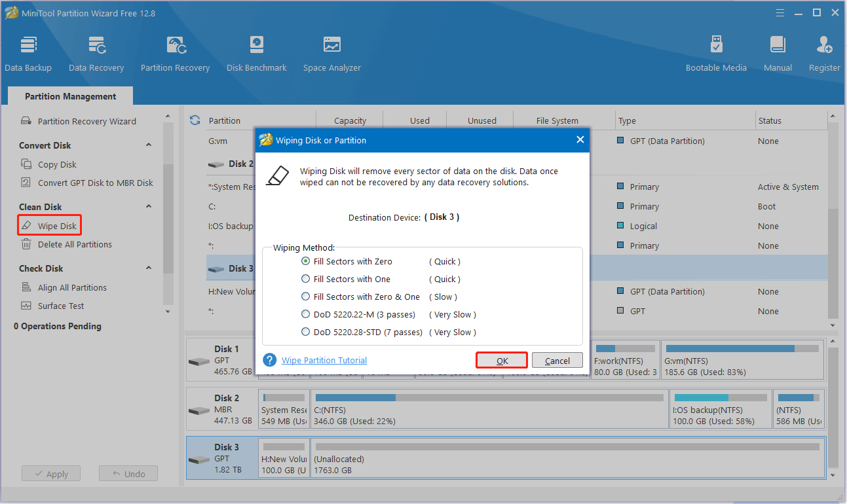Image resolution: width=847 pixels, height=504 pixels.
Task: Select I:OS backup(NTFS) partition block
Action: pos(721,409)
